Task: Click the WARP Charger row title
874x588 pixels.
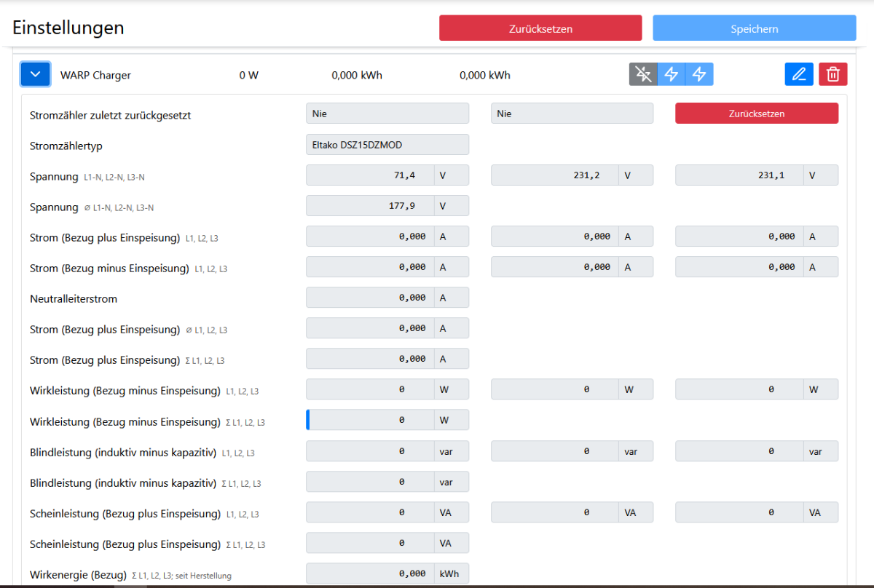Action: [95, 75]
